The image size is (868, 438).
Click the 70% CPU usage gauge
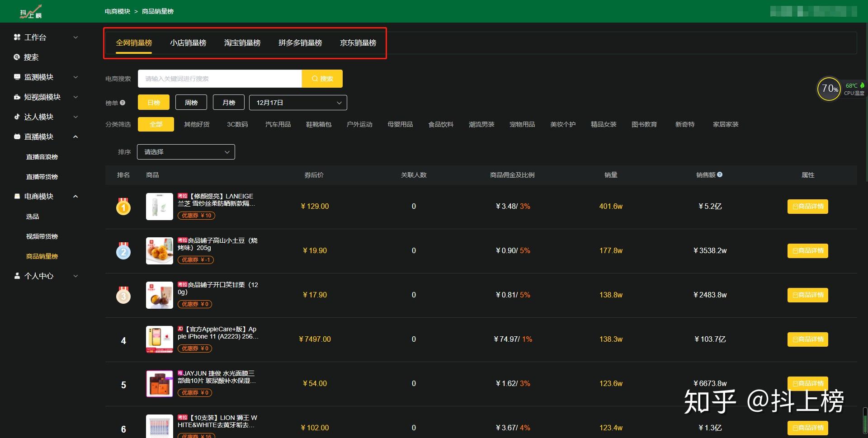click(x=829, y=89)
